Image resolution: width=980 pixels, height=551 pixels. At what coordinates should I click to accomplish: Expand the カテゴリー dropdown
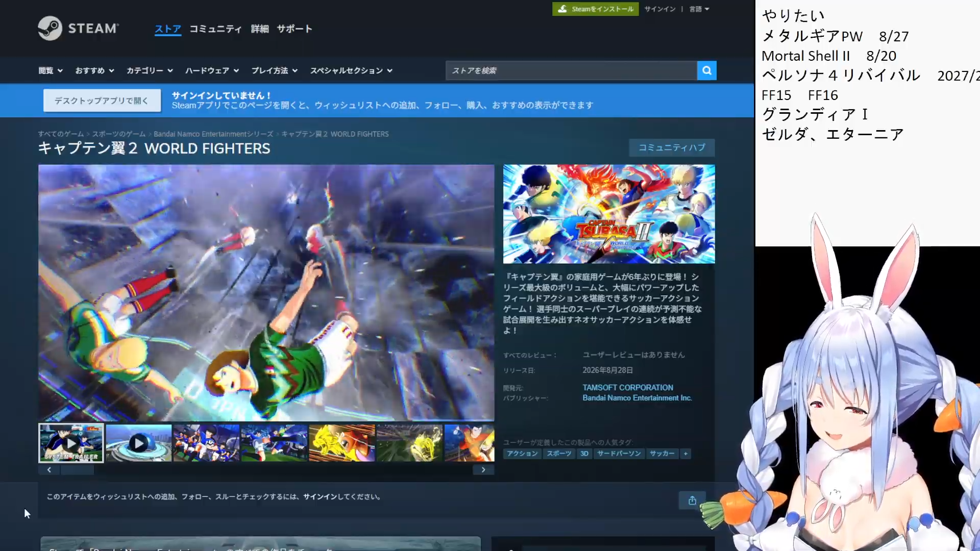pyautogui.click(x=150, y=70)
